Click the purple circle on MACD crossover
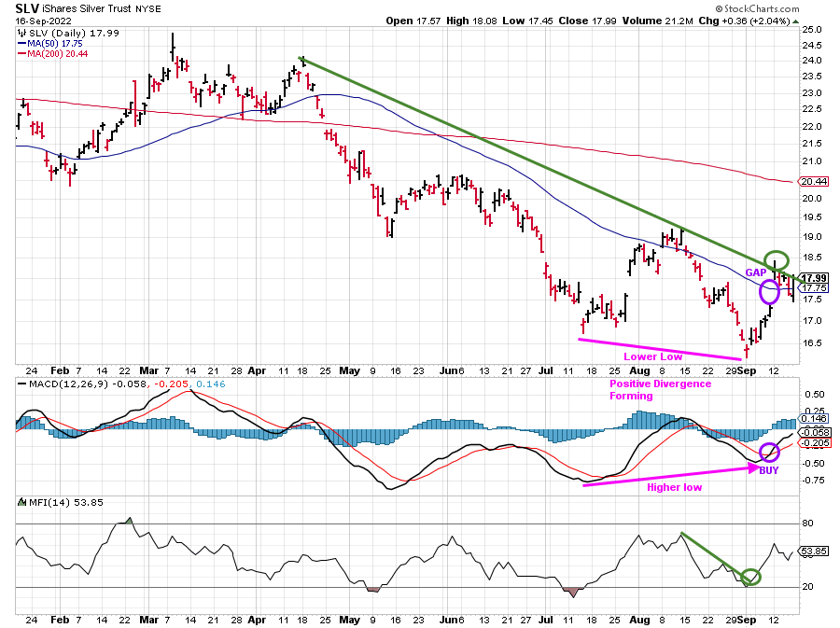The image size is (840, 628). 769,453
